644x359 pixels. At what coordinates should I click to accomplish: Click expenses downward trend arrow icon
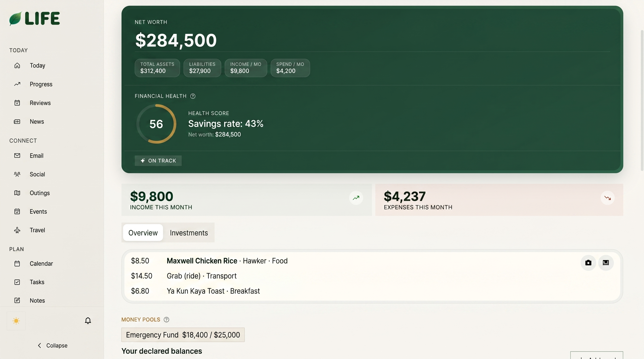pyautogui.click(x=607, y=198)
